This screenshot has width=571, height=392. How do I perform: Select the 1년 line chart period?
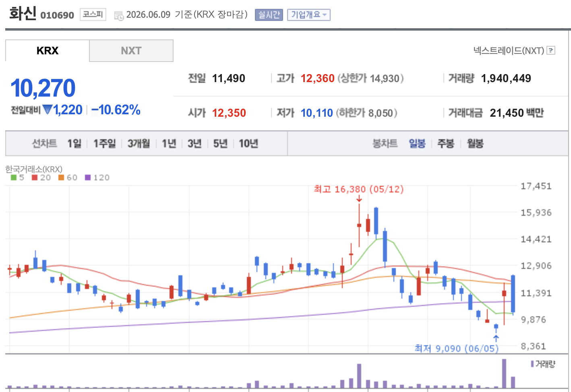pyautogui.click(x=169, y=143)
